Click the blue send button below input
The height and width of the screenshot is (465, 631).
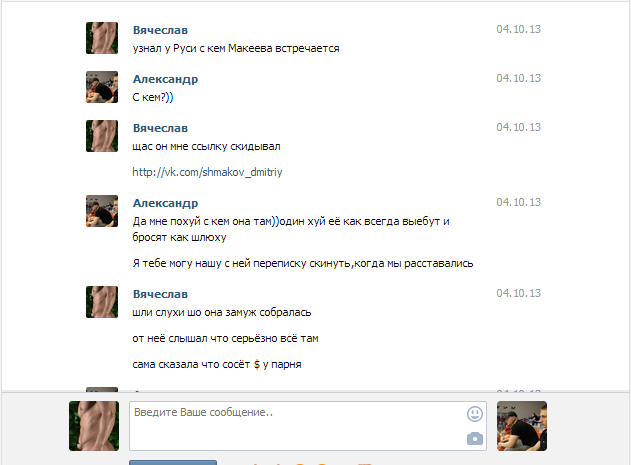point(173,463)
